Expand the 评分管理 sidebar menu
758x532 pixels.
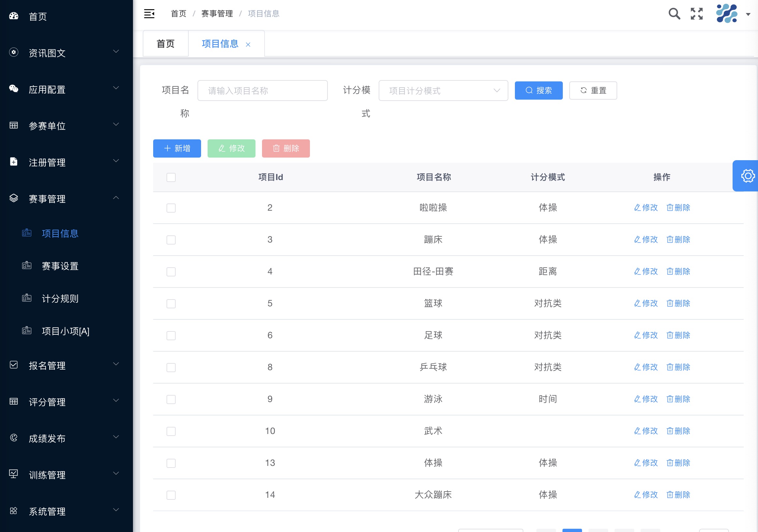[x=66, y=401]
